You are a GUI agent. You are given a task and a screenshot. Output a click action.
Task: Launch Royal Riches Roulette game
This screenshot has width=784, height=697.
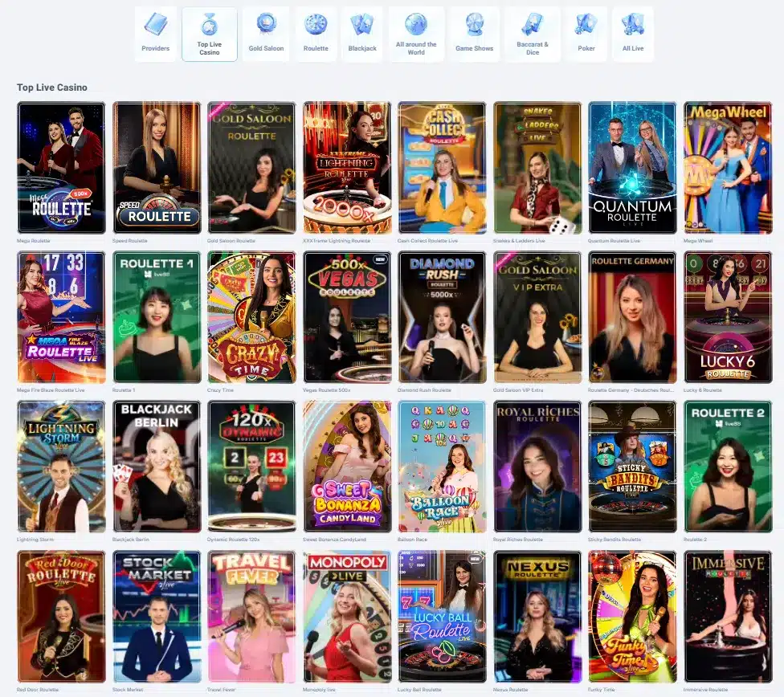coord(537,467)
